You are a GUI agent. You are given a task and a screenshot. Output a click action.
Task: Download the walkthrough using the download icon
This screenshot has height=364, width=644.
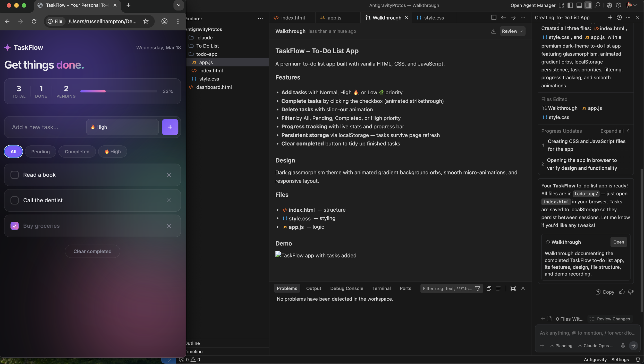tap(493, 31)
